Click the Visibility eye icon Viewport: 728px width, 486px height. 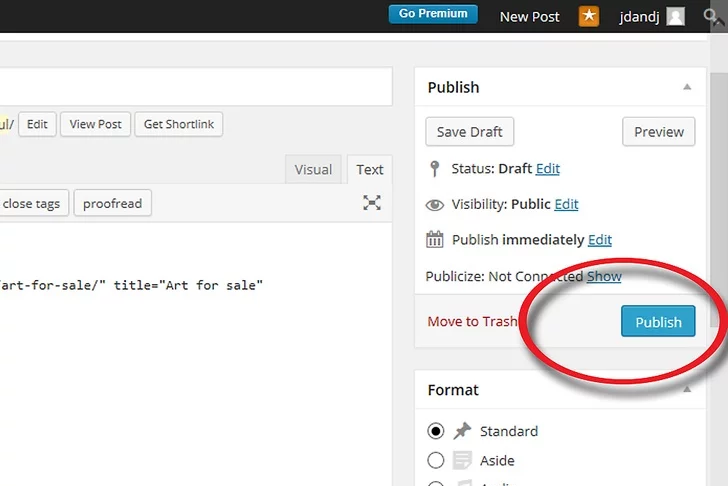tap(434, 204)
